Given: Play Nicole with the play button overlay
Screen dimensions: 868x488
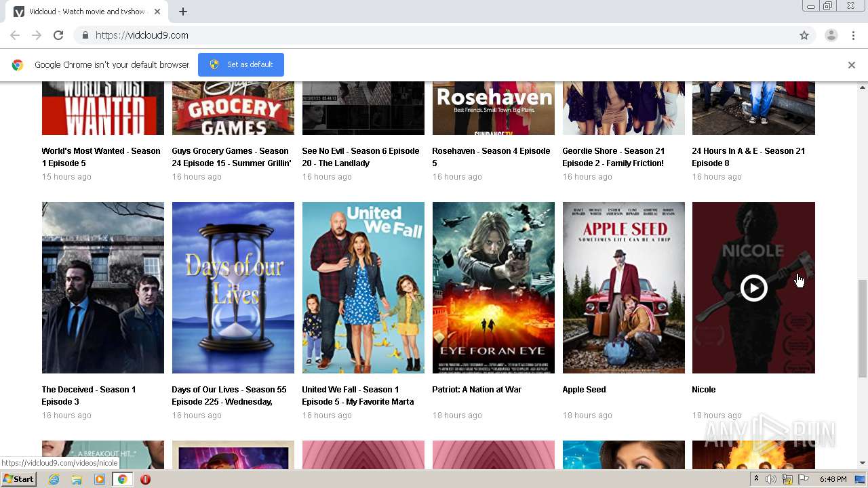Looking at the screenshot, I should [753, 288].
